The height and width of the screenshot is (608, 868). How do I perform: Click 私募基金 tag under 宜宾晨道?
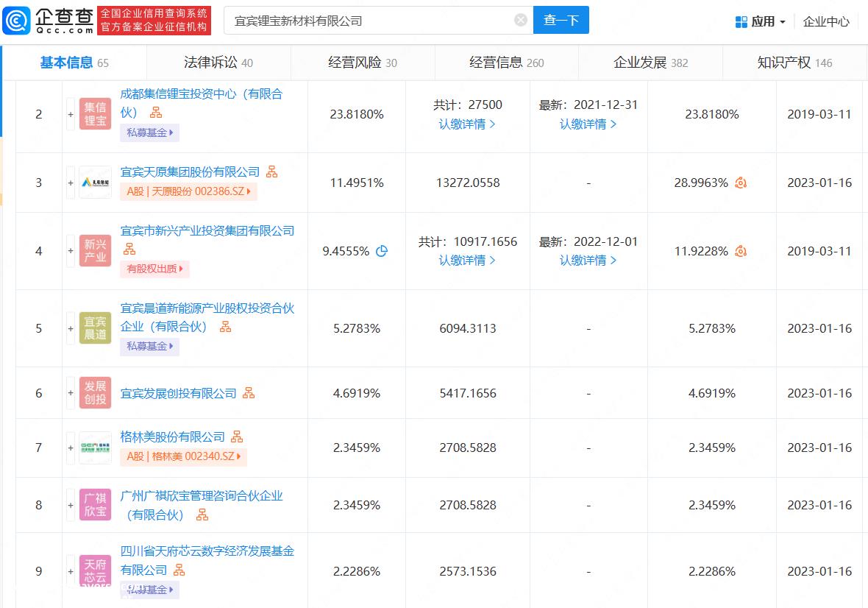pyautogui.click(x=149, y=346)
